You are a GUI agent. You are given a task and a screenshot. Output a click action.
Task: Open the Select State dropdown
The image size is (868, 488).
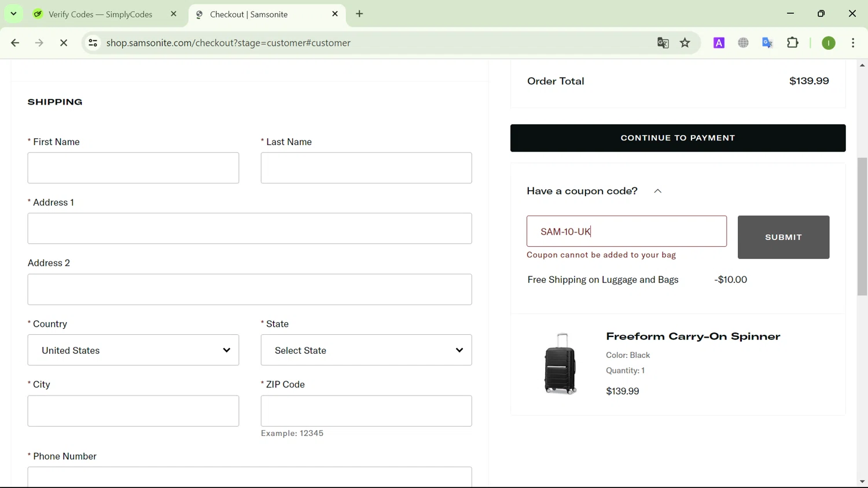coord(366,350)
